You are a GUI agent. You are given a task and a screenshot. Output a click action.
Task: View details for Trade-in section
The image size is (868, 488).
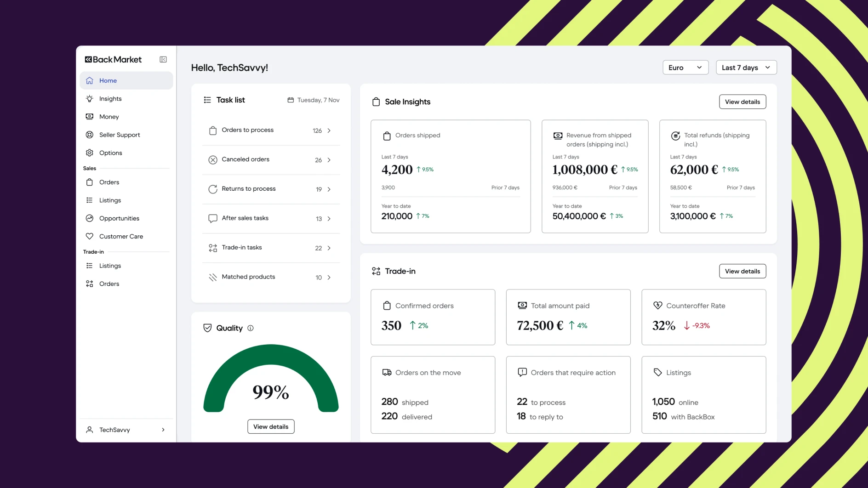(x=742, y=271)
